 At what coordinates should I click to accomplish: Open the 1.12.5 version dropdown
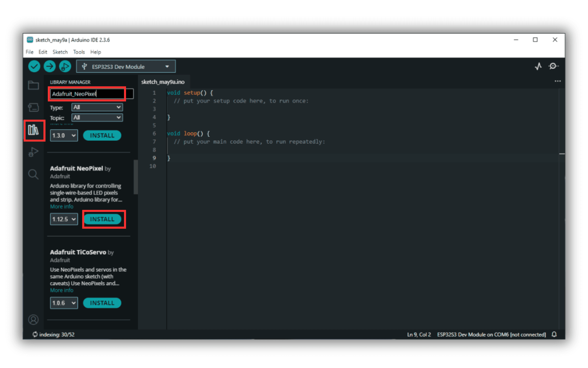click(x=64, y=219)
